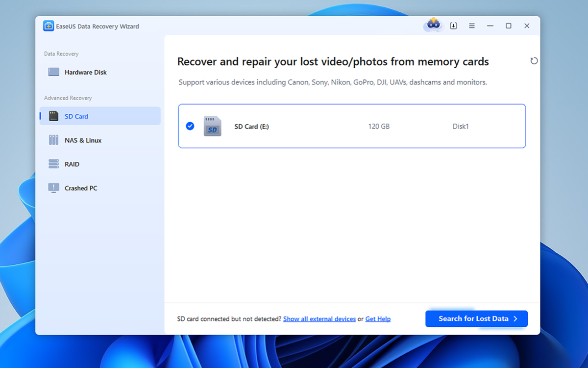Viewport: 588px width, 368px height.
Task: Click the download icon in the title bar
Action: pyautogui.click(x=453, y=26)
